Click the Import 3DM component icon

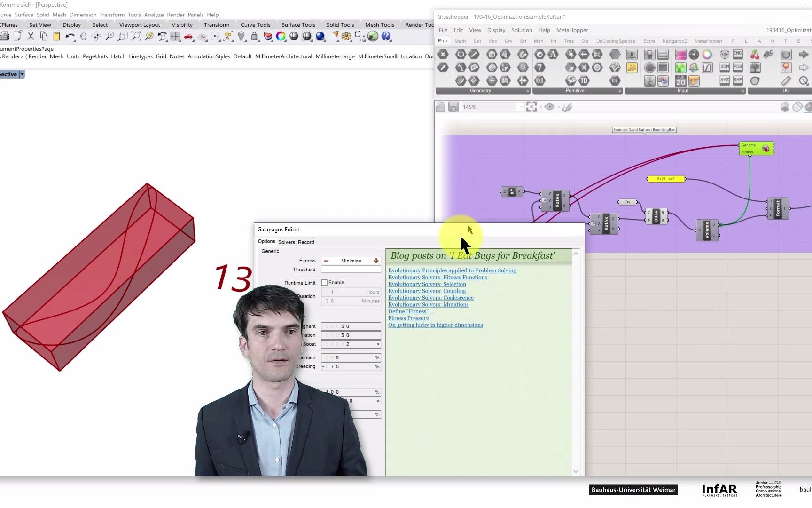click(725, 68)
